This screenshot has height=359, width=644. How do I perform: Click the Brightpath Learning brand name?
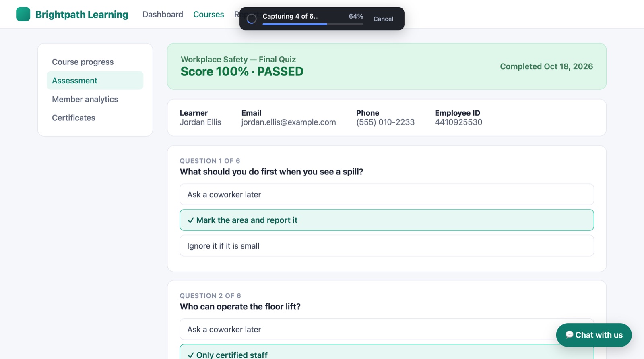point(82,15)
